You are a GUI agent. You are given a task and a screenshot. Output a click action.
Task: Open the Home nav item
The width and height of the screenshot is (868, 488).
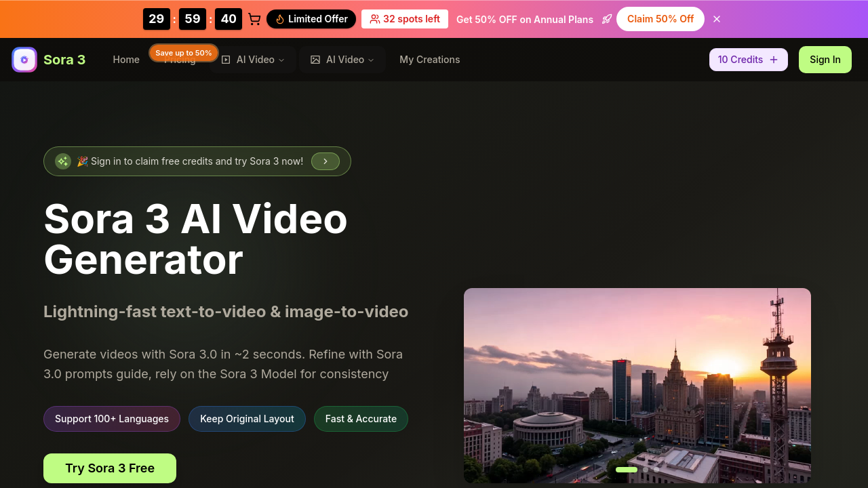[126, 60]
